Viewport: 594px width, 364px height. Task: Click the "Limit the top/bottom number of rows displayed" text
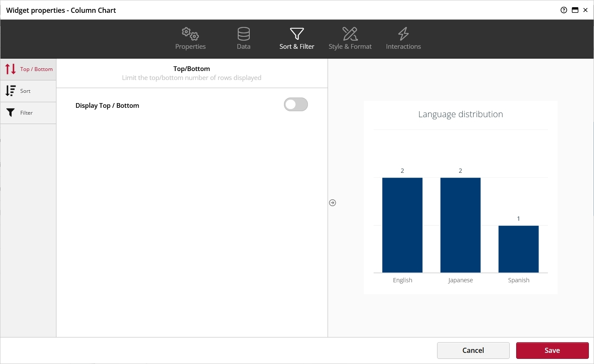(192, 78)
